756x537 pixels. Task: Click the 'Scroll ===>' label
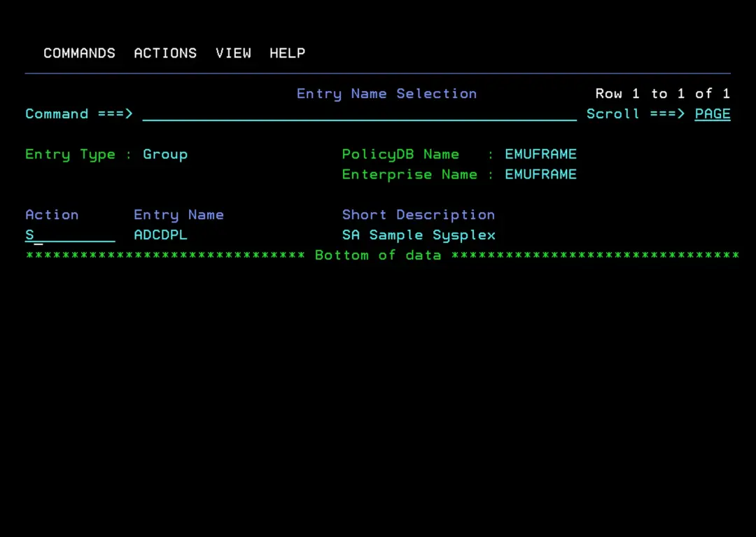pos(636,114)
